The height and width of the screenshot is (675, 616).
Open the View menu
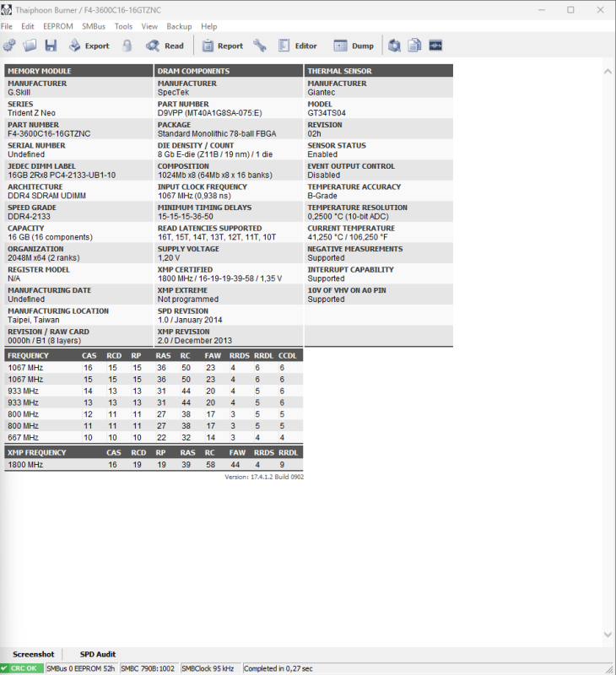pos(149,26)
